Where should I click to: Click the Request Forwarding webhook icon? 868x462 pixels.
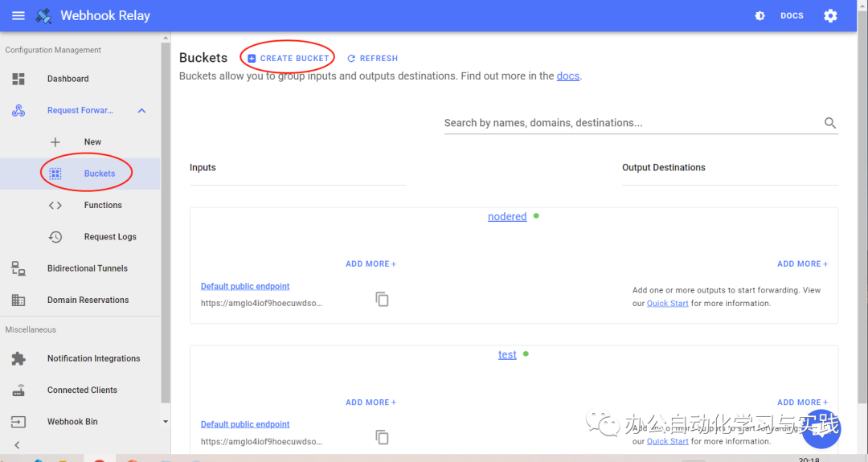(18, 110)
